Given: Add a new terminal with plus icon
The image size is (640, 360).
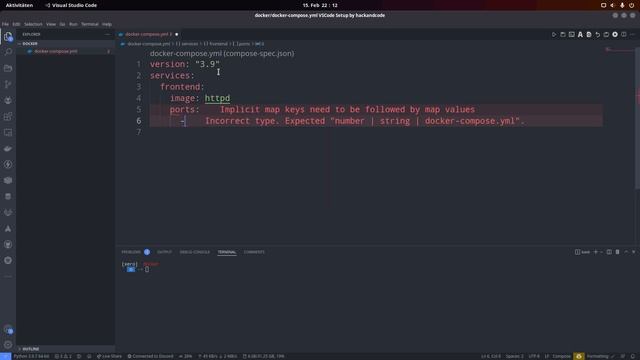Looking at the screenshot, I should click(596, 252).
